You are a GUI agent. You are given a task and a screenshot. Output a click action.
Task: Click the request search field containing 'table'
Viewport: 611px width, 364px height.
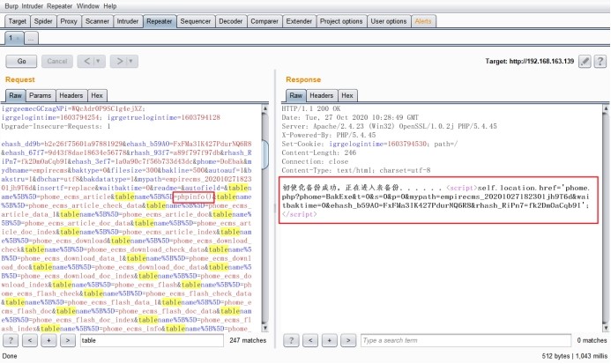pyautogui.click(x=152, y=340)
